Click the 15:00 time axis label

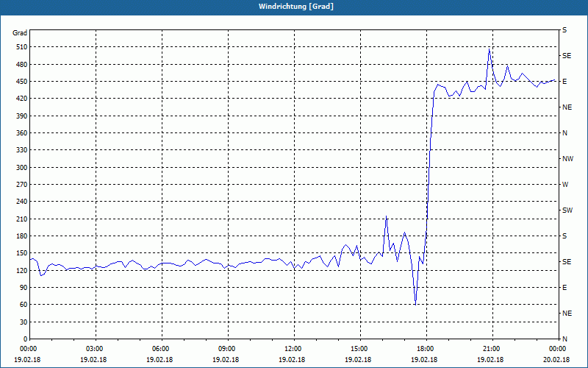(360, 348)
